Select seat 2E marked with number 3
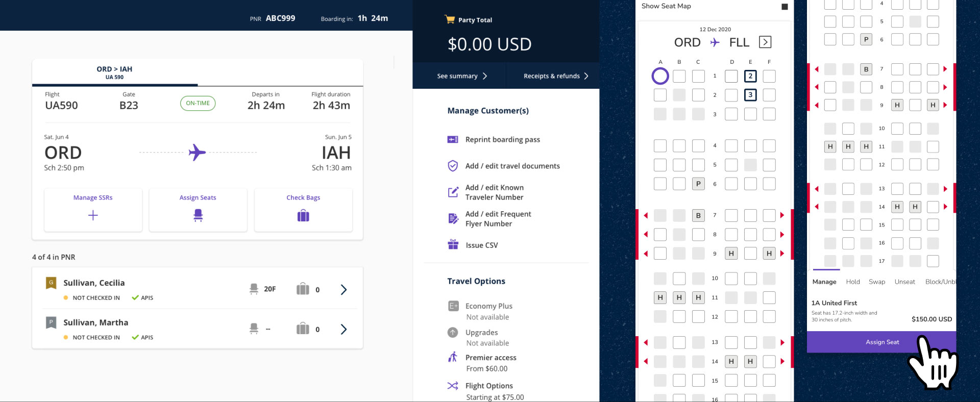The image size is (980, 402). pyautogui.click(x=750, y=95)
